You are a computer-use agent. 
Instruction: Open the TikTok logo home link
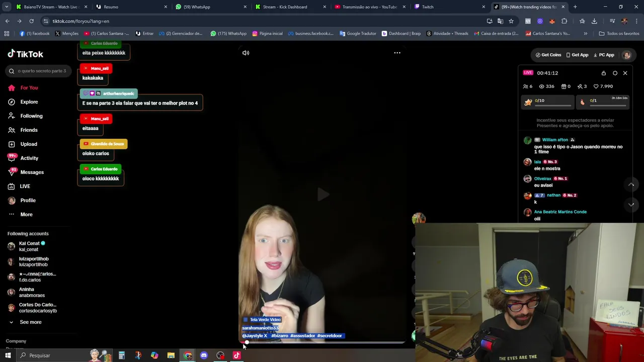[26, 54]
